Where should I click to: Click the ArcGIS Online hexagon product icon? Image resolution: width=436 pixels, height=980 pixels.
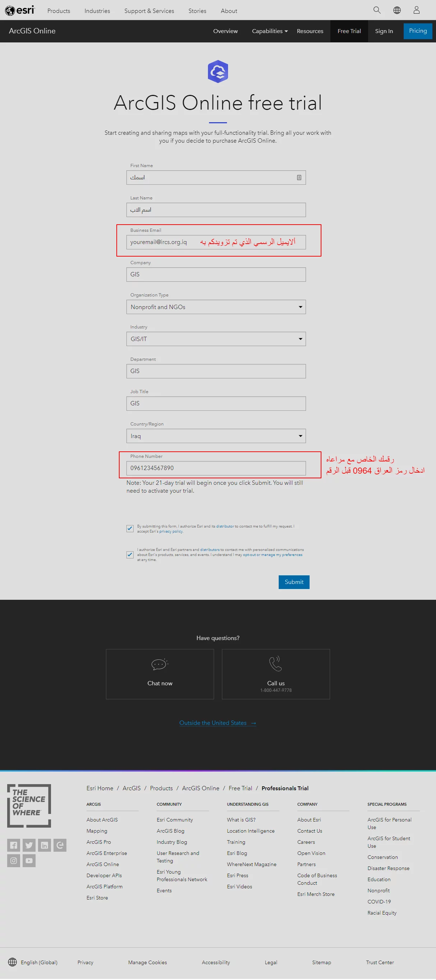pyautogui.click(x=218, y=72)
